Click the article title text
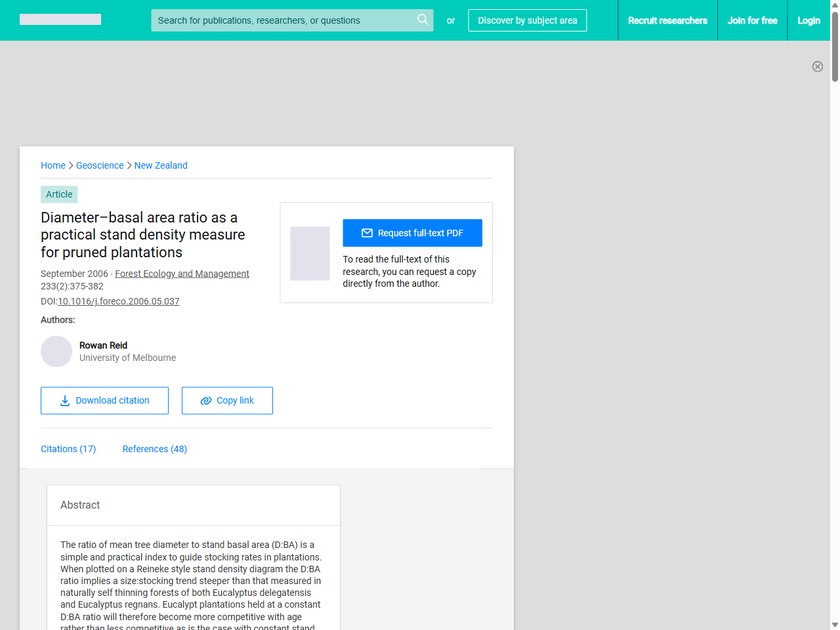 [143, 235]
